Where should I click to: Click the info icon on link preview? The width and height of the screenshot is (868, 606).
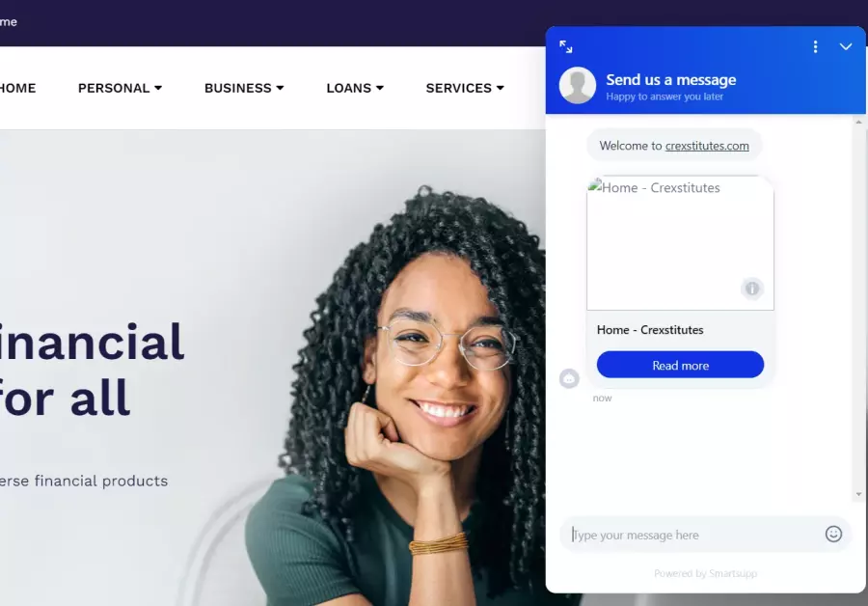point(751,289)
